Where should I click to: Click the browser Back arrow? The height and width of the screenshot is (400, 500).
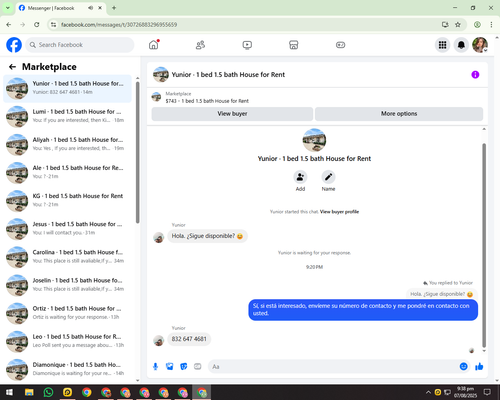pyautogui.click(x=9, y=25)
